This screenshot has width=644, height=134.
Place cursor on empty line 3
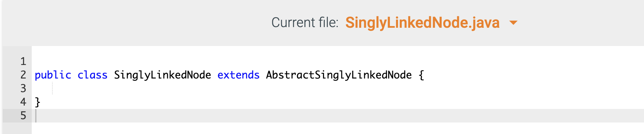338,89
